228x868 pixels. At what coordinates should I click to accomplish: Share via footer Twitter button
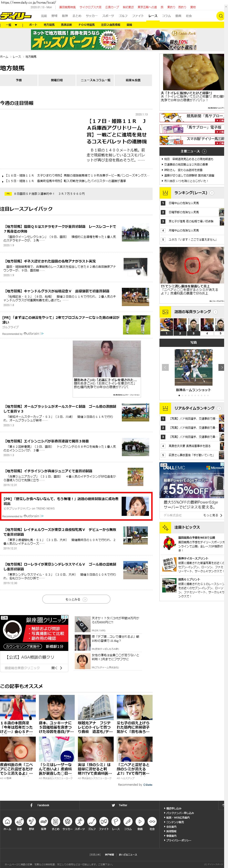click(119, 805)
